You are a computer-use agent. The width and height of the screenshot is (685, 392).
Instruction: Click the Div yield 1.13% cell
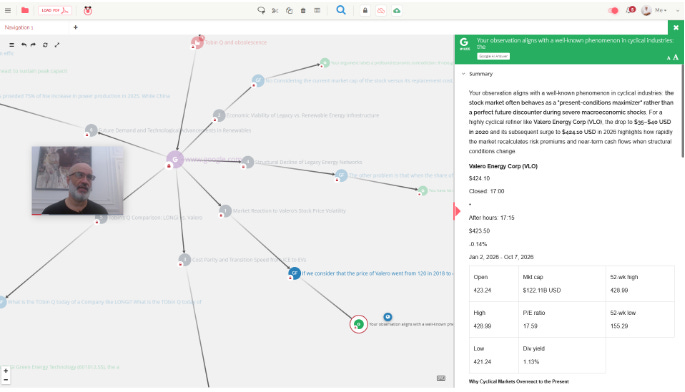(x=562, y=355)
